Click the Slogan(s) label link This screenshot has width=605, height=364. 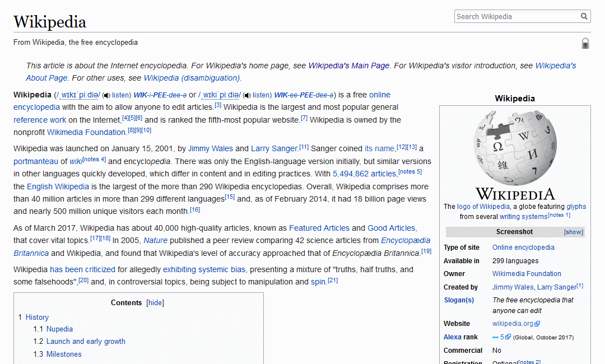pos(459,300)
